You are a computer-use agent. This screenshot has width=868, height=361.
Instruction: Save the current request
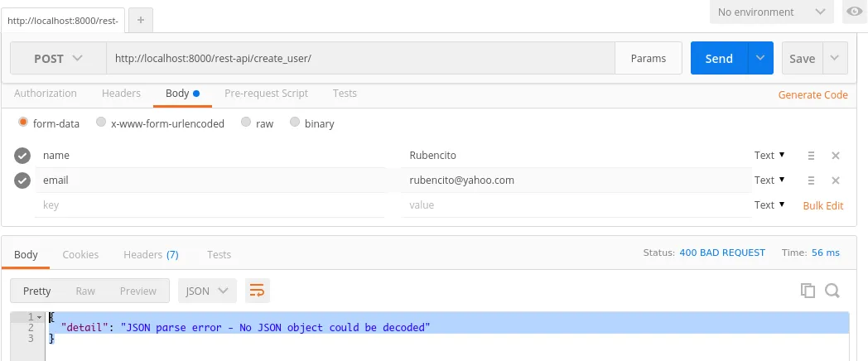click(802, 58)
